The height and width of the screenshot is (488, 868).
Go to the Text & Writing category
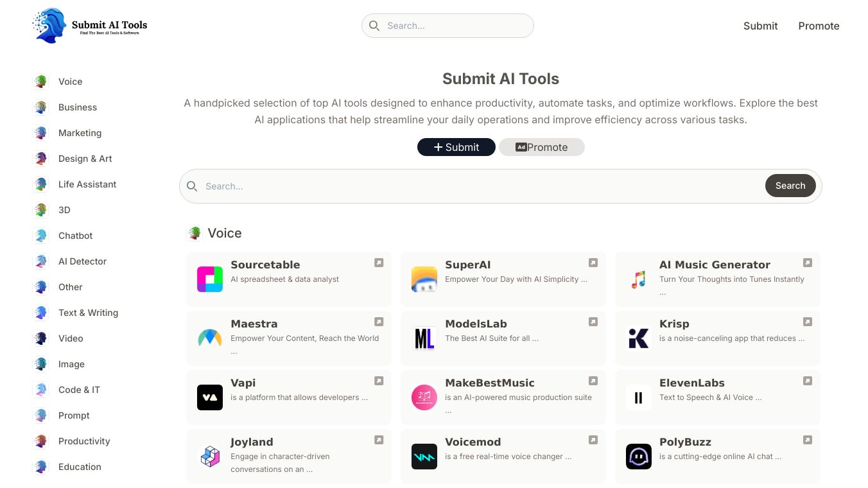[88, 313]
